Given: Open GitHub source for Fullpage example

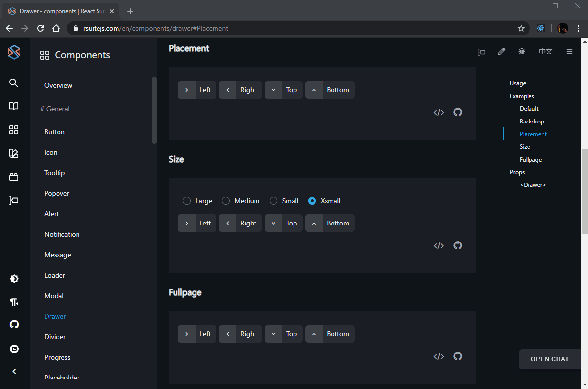Looking at the screenshot, I should pos(458,356).
